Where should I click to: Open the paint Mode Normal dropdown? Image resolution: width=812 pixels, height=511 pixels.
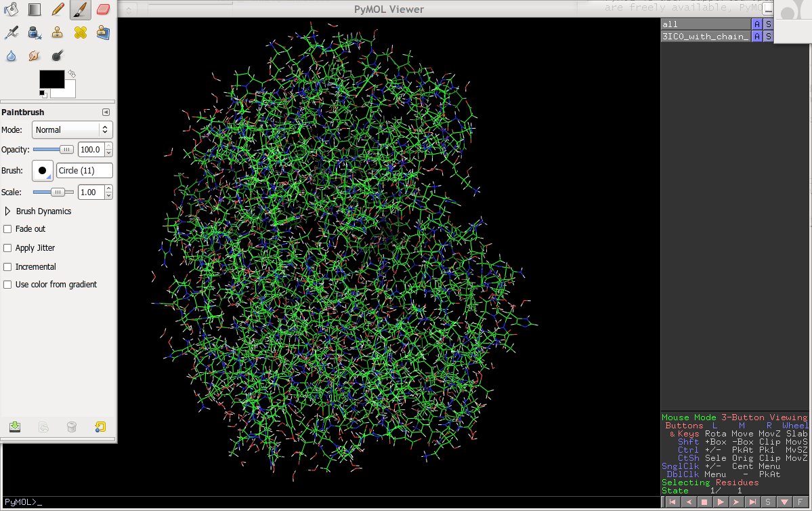point(72,129)
